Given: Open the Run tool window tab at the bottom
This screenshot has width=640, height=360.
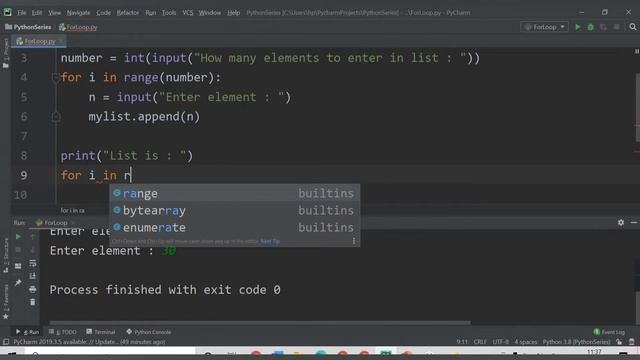Looking at the screenshot, I should [x=27, y=332].
